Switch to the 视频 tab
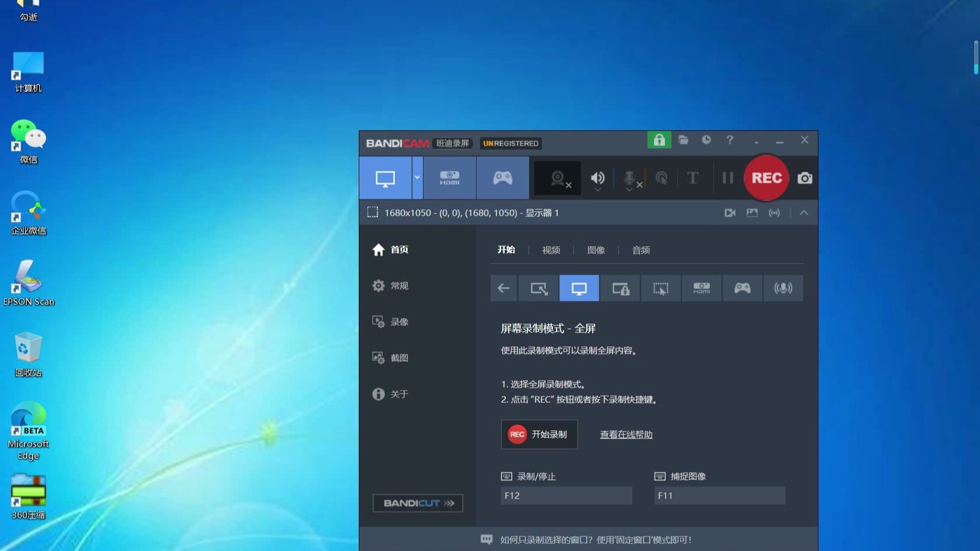Screen dimensions: 980x551 pyautogui.click(x=551, y=250)
